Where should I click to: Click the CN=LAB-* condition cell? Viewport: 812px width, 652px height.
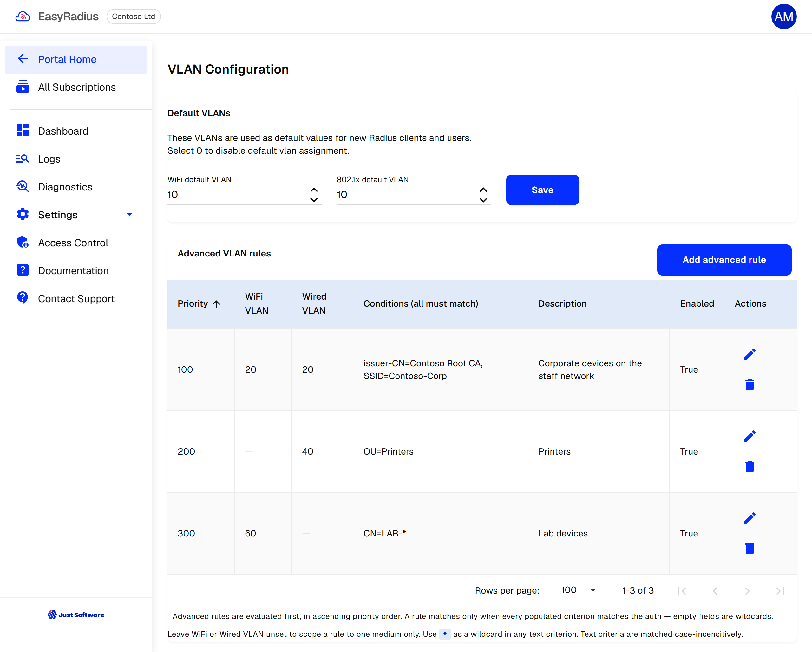(x=440, y=533)
